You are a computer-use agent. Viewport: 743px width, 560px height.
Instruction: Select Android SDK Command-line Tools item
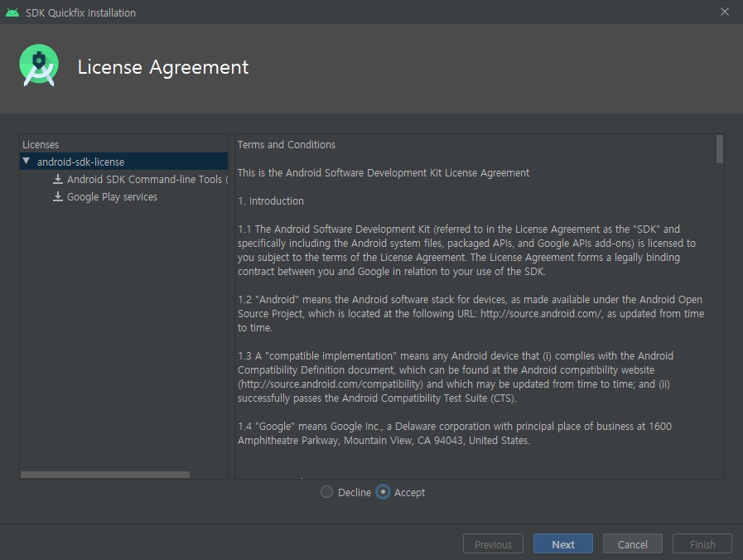(x=147, y=180)
